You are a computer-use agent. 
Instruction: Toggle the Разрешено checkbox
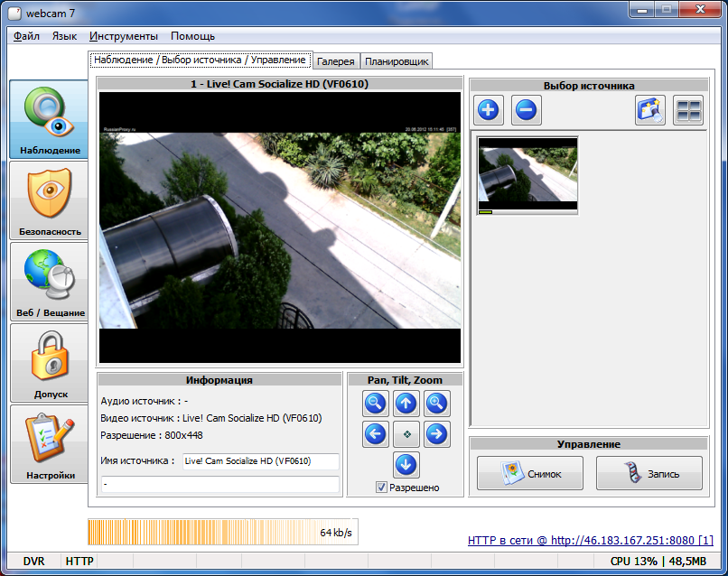pyautogui.click(x=381, y=488)
